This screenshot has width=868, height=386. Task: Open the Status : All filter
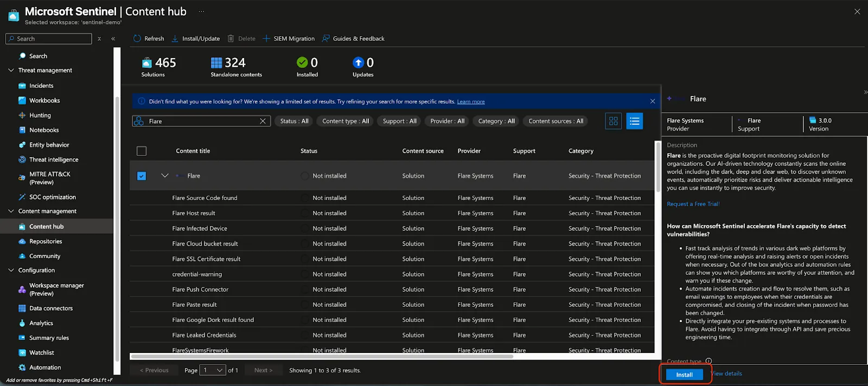[x=294, y=121]
